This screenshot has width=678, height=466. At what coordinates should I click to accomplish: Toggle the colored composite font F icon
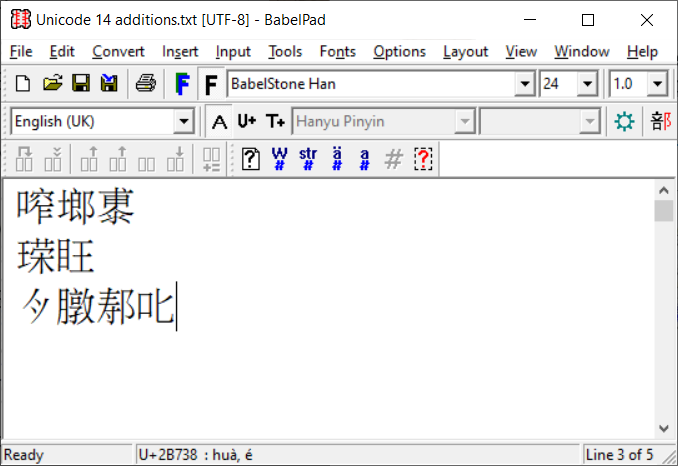[x=182, y=84]
